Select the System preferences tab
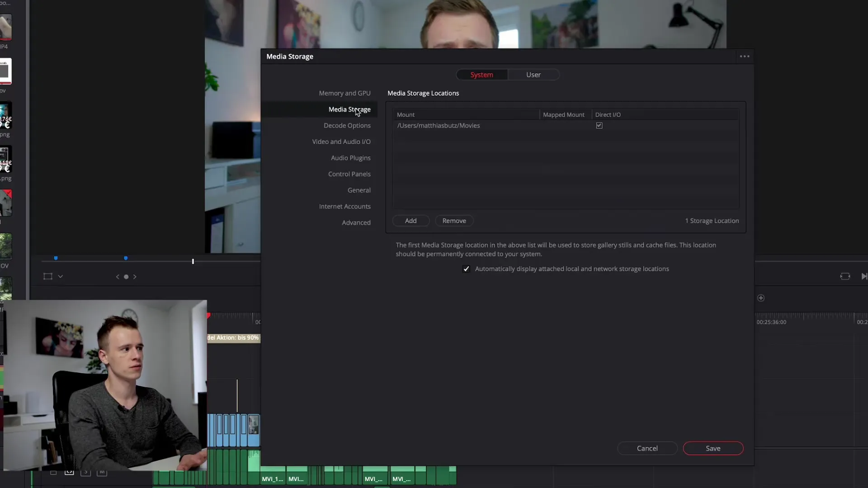 coord(481,75)
